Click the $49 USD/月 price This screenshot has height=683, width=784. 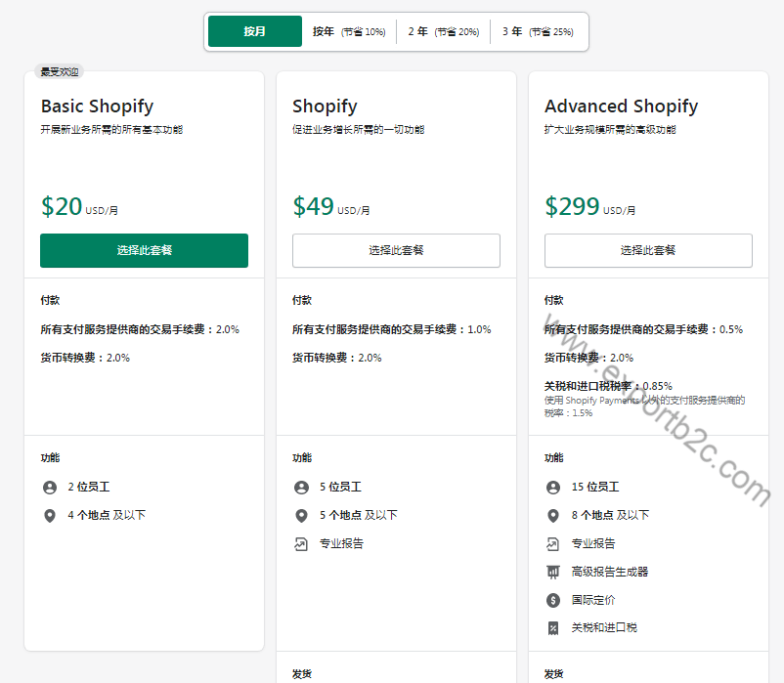click(x=331, y=206)
